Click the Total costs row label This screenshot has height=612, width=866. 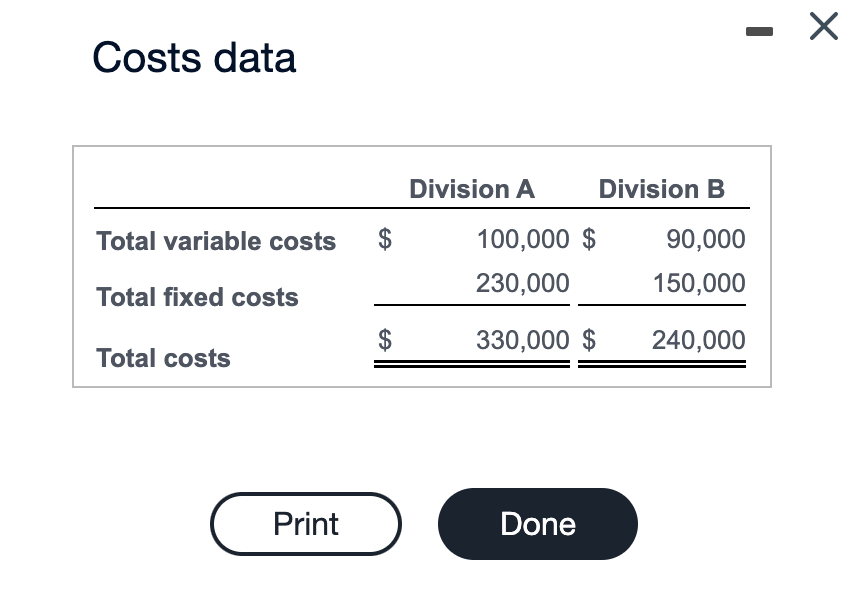coord(163,358)
